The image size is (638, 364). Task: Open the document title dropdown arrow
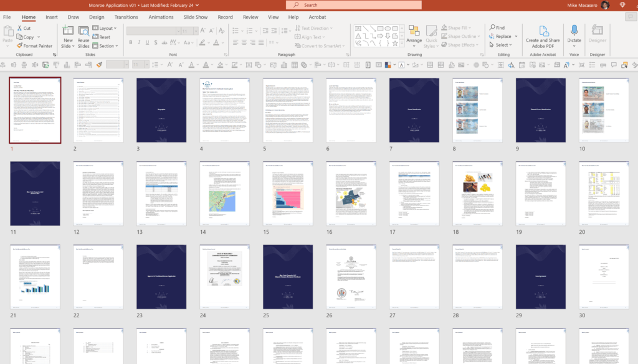[198, 5]
